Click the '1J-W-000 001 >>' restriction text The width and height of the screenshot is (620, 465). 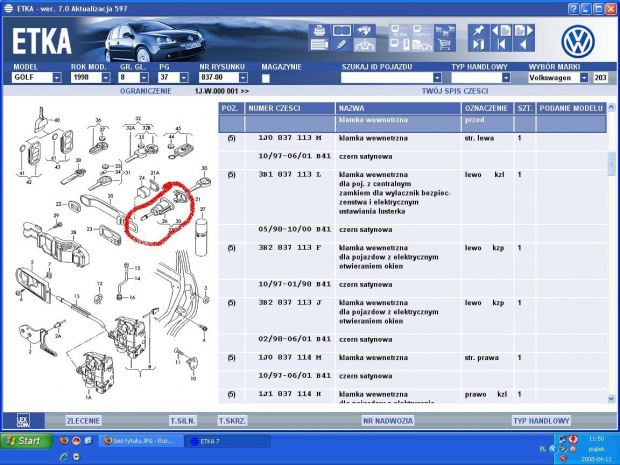pyautogui.click(x=221, y=91)
